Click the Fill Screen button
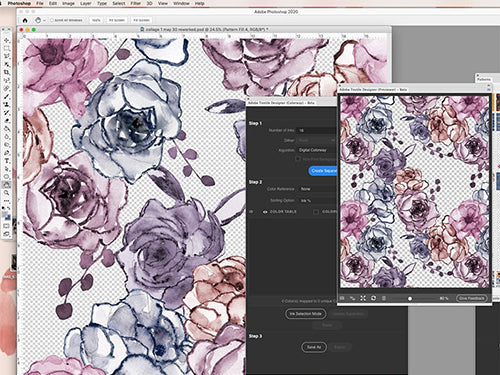Image resolution: width=500 pixels, height=375 pixels. 142,20
